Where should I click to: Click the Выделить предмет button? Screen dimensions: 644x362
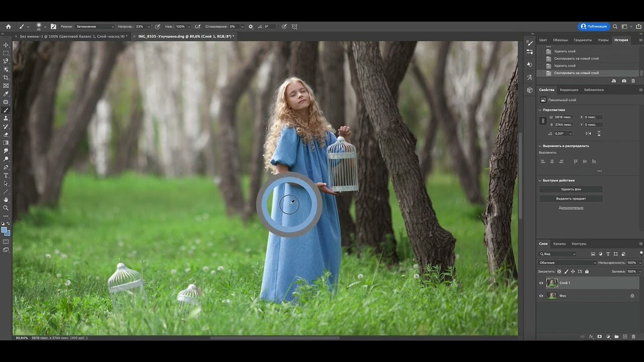[571, 199]
